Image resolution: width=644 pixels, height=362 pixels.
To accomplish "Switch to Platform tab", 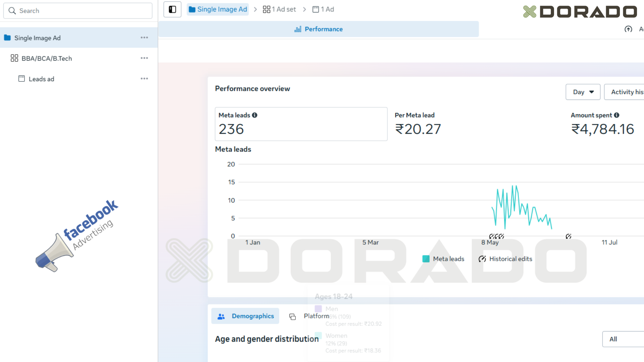I will [x=309, y=316].
